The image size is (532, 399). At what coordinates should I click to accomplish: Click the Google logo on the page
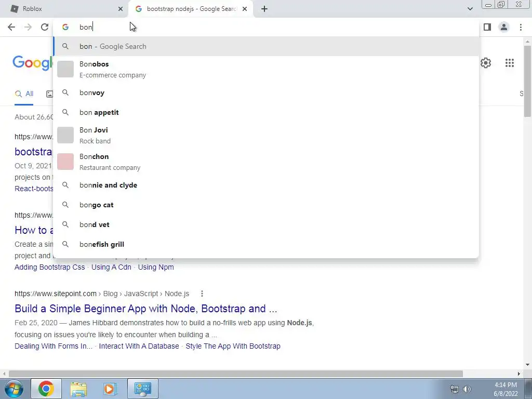tap(33, 63)
